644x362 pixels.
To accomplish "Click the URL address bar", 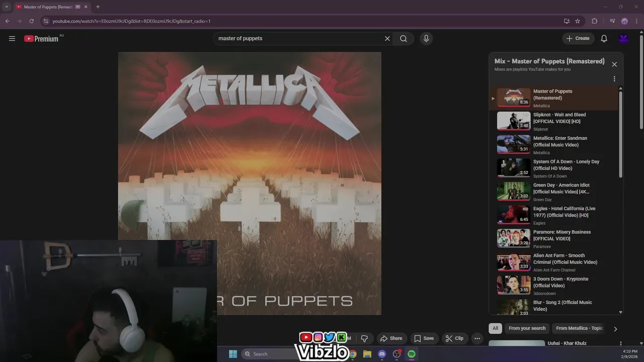I will [302, 21].
